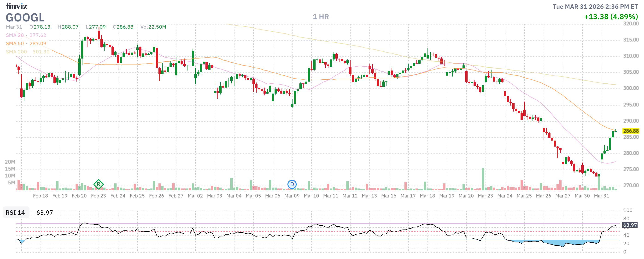The image size is (644, 259).
Task: Click the Vol 22.50M readout
Action: 153,27
